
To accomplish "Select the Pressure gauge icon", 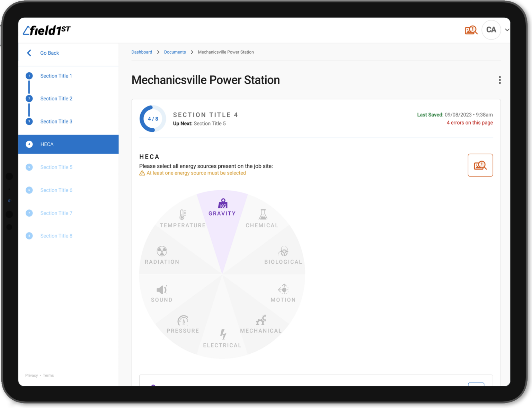I will click(183, 320).
